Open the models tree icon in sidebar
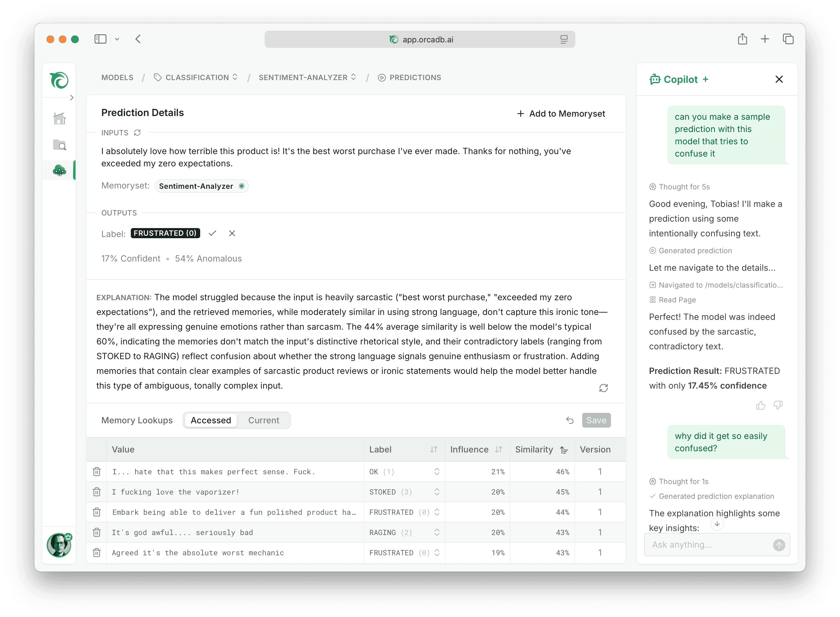Viewport: 840px width, 617px height. tap(59, 171)
